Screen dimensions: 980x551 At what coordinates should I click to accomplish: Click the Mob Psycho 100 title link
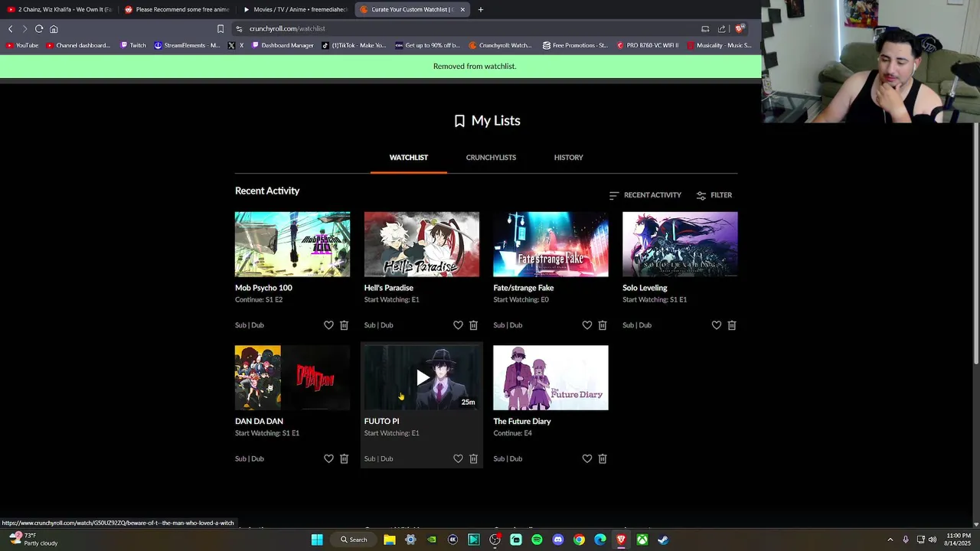tap(263, 288)
